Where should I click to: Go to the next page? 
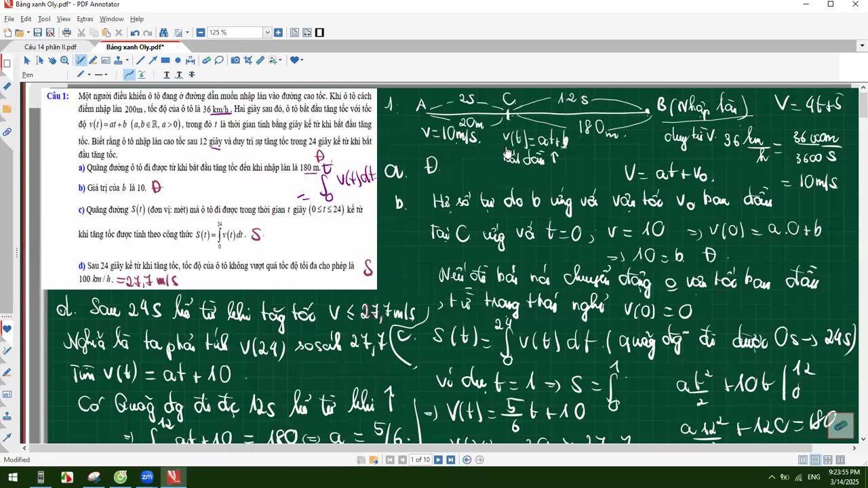point(438,460)
